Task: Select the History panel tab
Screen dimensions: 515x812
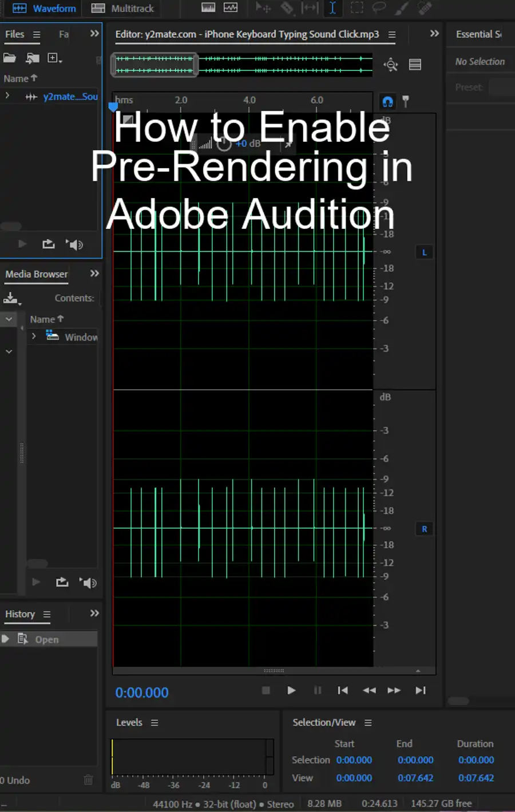Action: (x=20, y=614)
